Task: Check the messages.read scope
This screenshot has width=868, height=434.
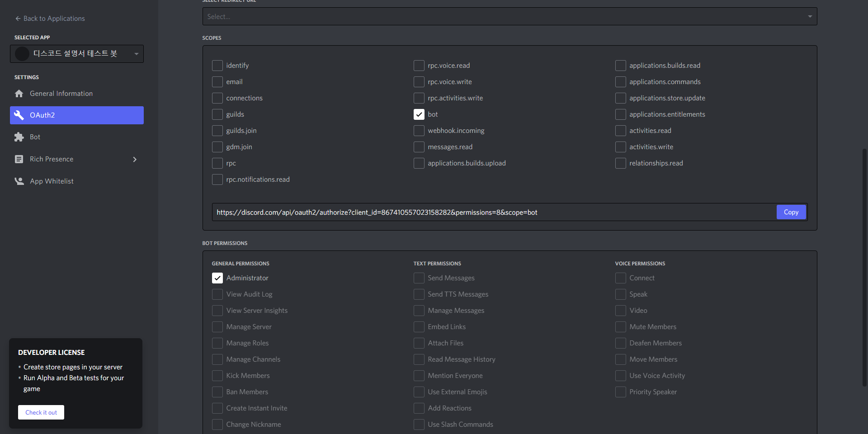Action: (x=419, y=147)
